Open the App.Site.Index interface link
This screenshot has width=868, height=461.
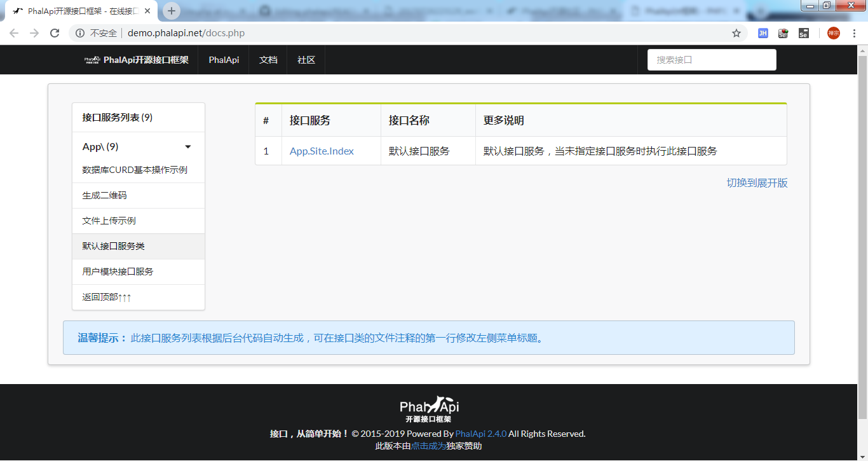click(322, 151)
